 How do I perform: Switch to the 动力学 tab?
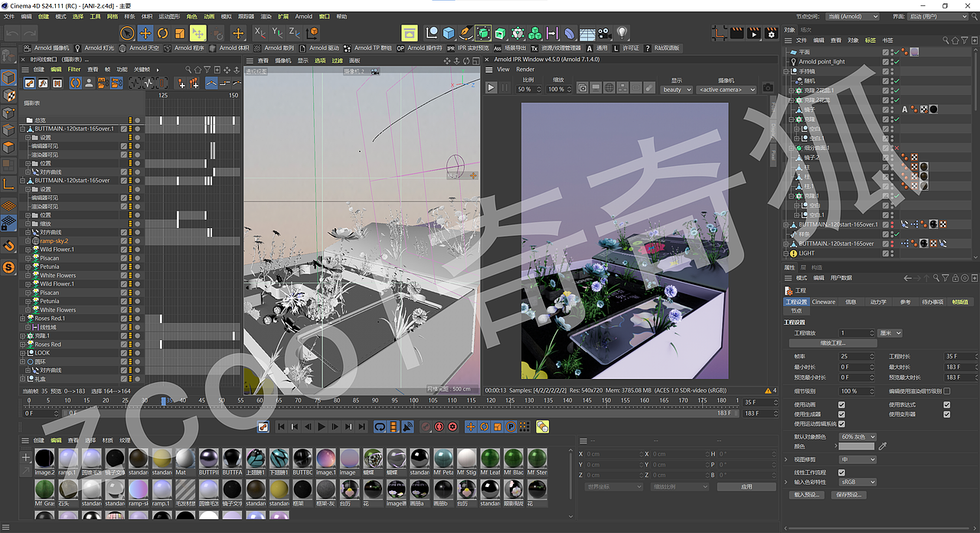pyautogui.click(x=878, y=302)
